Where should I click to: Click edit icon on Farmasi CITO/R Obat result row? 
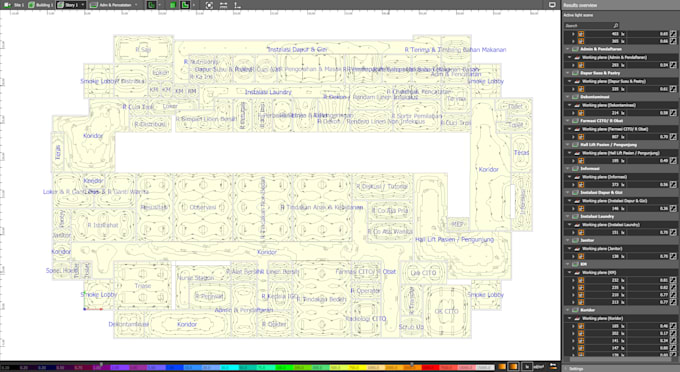pyautogui.click(x=673, y=137)
